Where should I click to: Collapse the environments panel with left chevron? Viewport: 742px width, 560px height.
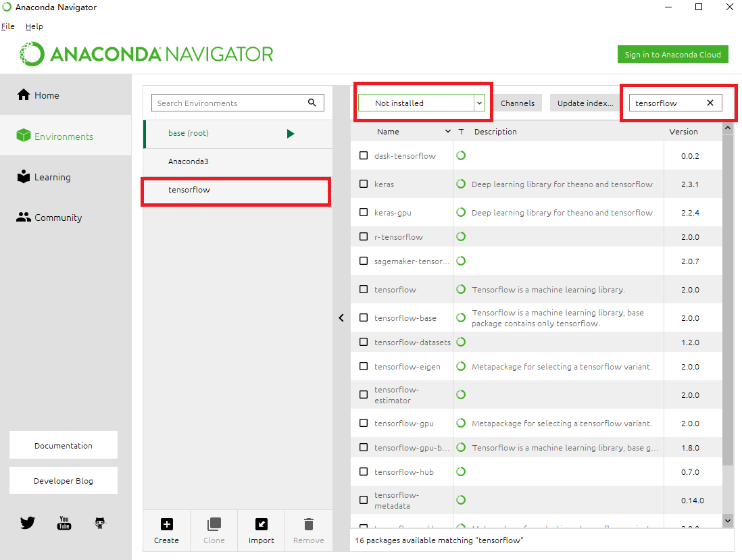(341, 318)
